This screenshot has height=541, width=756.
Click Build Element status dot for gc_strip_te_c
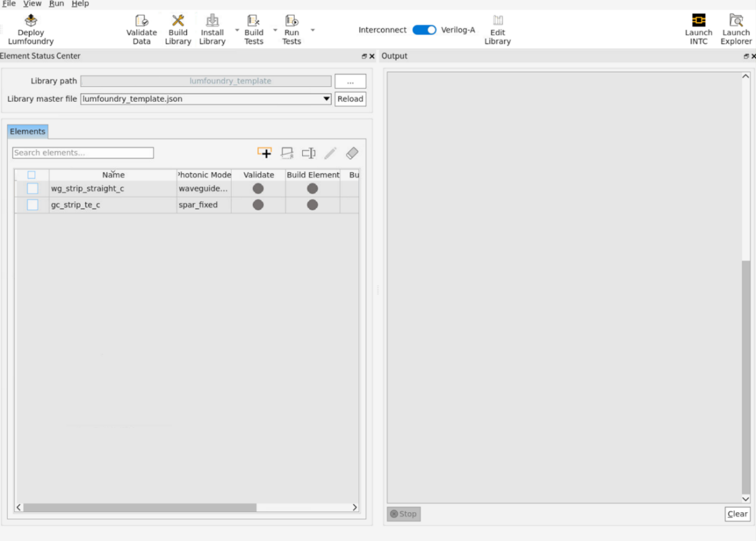pos(313,204)
